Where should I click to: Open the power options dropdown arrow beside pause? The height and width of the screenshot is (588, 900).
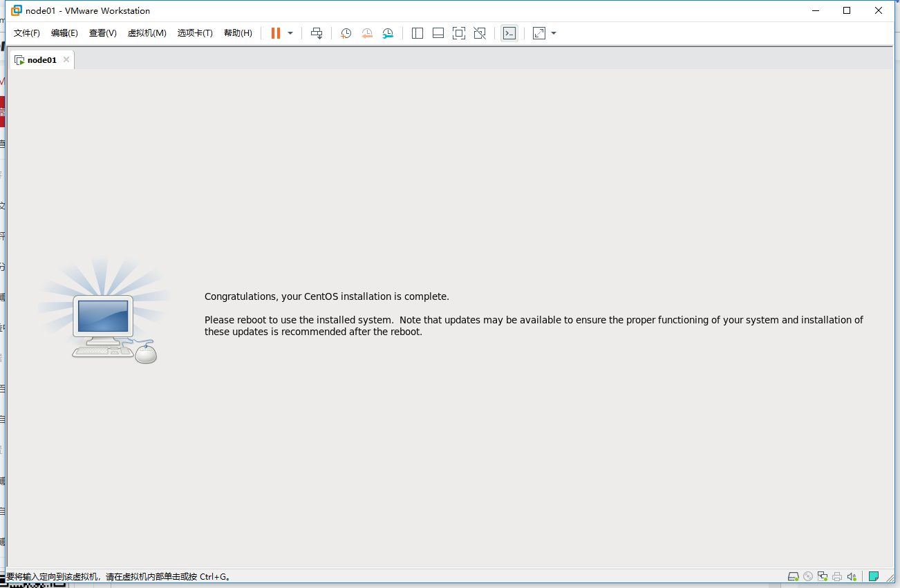[x=290, y=33]
